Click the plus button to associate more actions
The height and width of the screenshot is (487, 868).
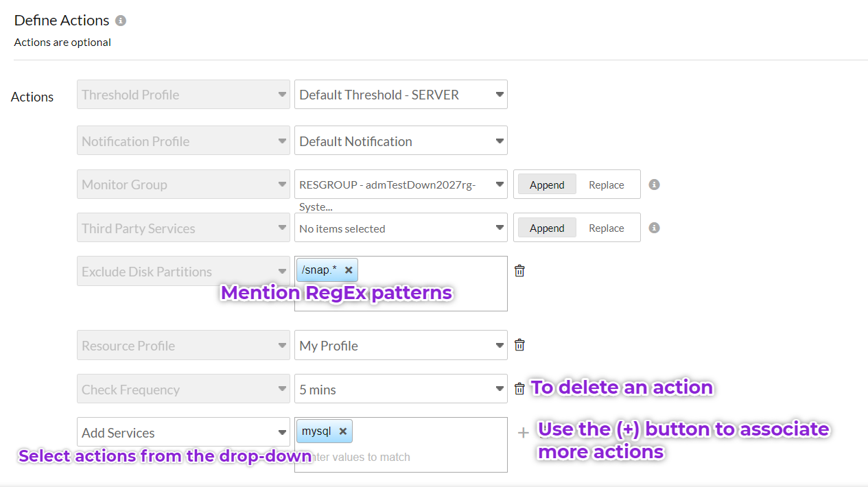pos(523,432)
